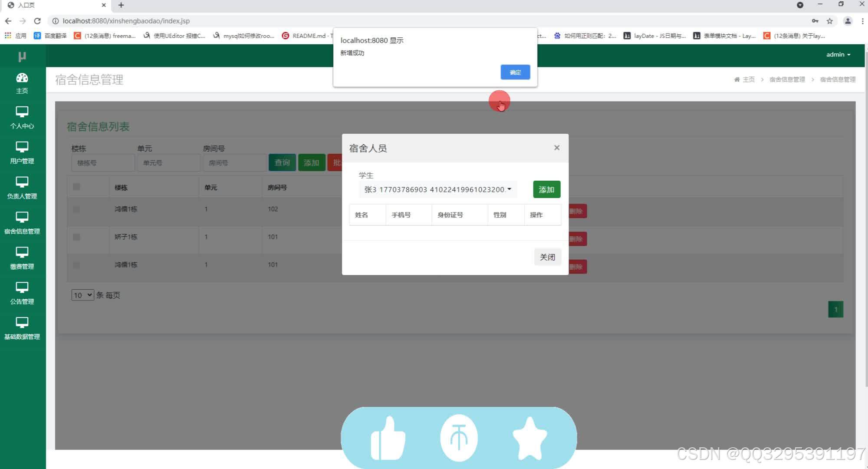
Task: Open the 学生 selection dropdown
Action: [x=438, y=189]
